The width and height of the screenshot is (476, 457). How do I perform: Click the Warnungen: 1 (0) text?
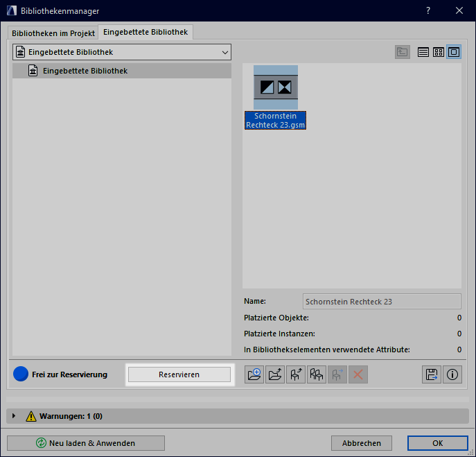(x=71, y=416)
